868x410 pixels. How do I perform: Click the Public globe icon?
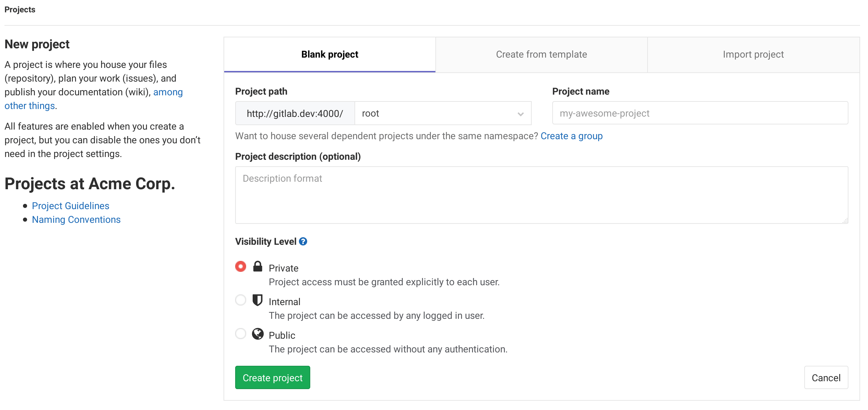point(258,334)
